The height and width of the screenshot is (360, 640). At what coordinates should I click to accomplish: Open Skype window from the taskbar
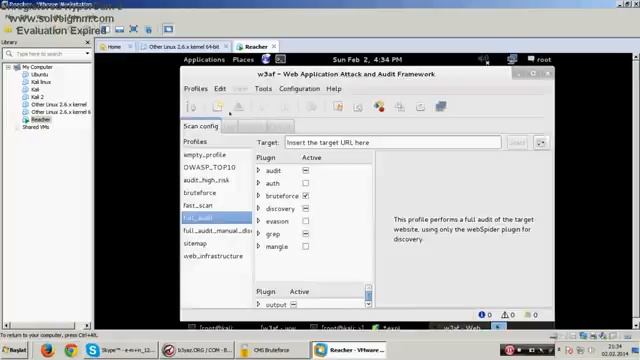[x=120, y=350]
